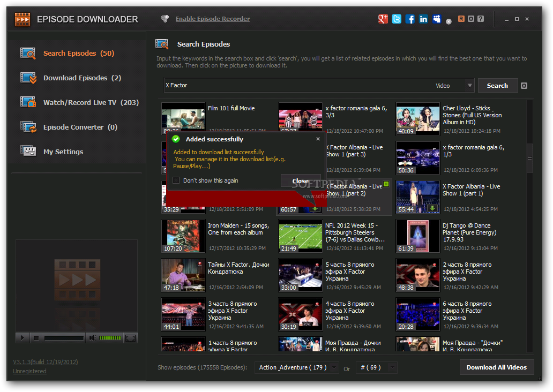Close the Added successfully popup via Close button
Viewport: 553px width, 392px height.
(301, 180)
